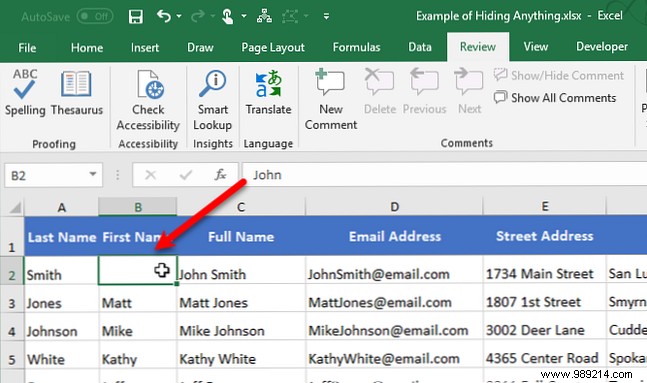Viewport: 647px width, 383px height.
Task: Click the Delete comment icon
Action: [x=380, y=92]
